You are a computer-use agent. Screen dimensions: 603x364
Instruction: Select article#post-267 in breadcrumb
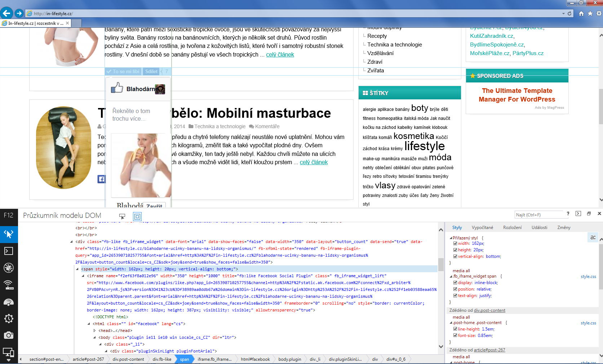88,359
